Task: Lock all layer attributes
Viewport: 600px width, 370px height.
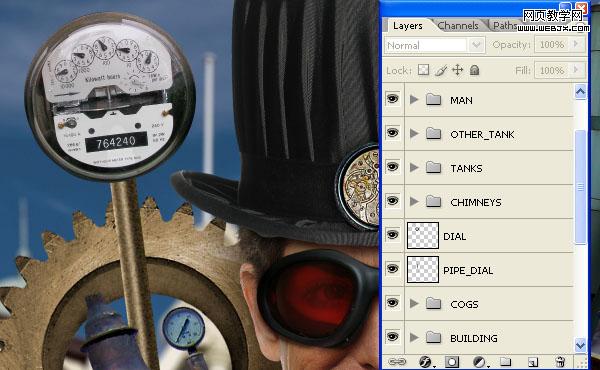Action: (x=474, y=70)
